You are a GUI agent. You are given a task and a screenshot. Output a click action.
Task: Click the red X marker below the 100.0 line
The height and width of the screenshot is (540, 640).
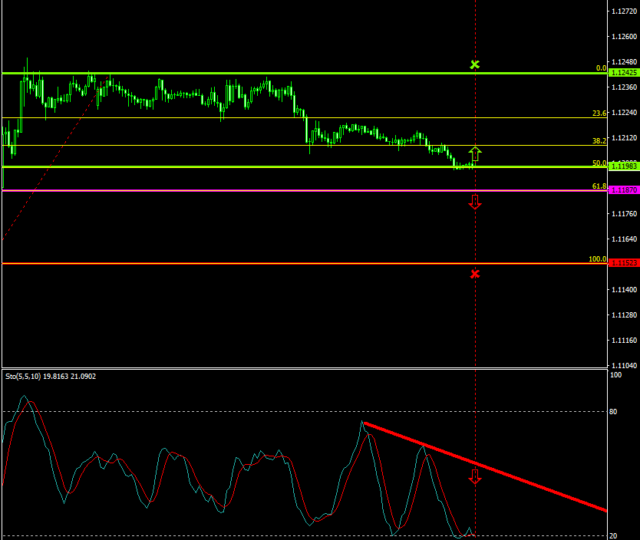(475, 273)
